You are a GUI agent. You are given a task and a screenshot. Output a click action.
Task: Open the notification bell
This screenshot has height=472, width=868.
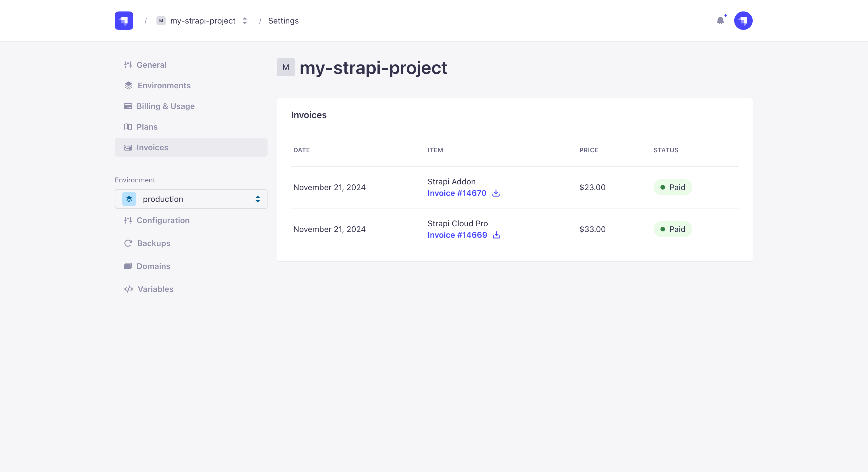(721, 21)
